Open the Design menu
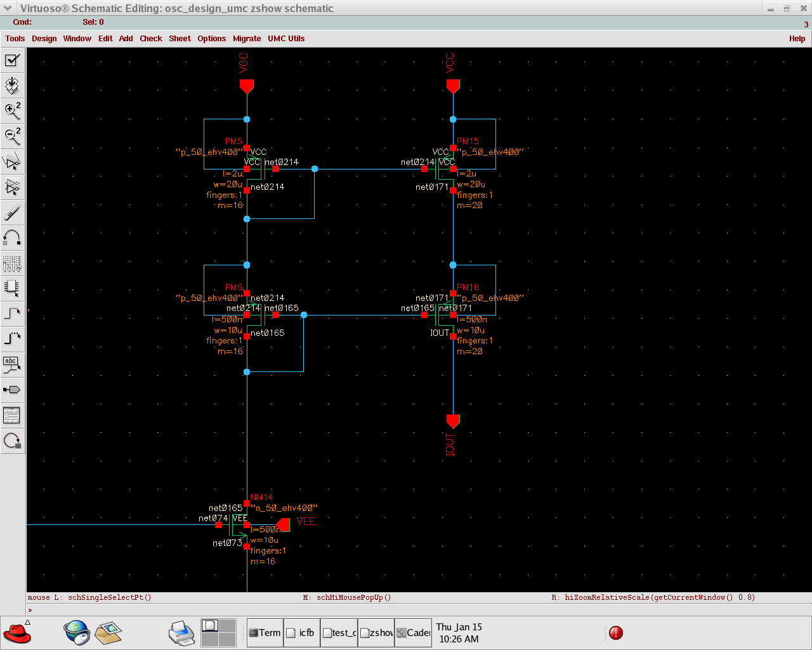 44,39
